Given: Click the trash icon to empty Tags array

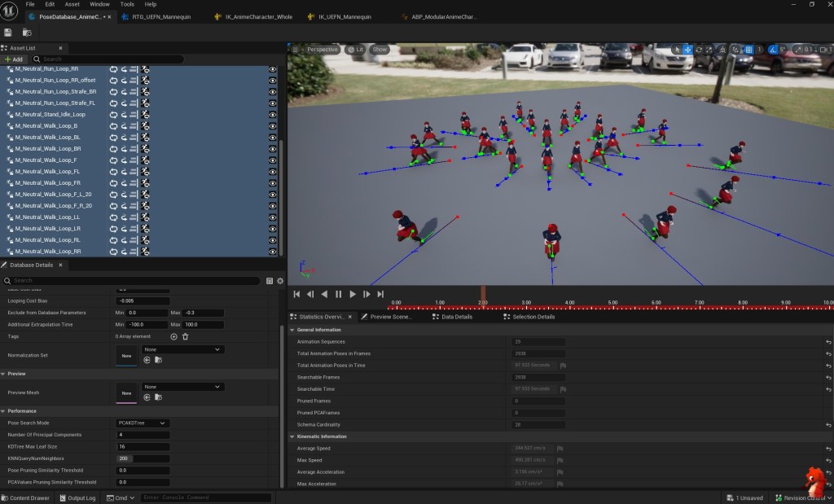Looking at the screenshot, I should [x=185, y=336].
